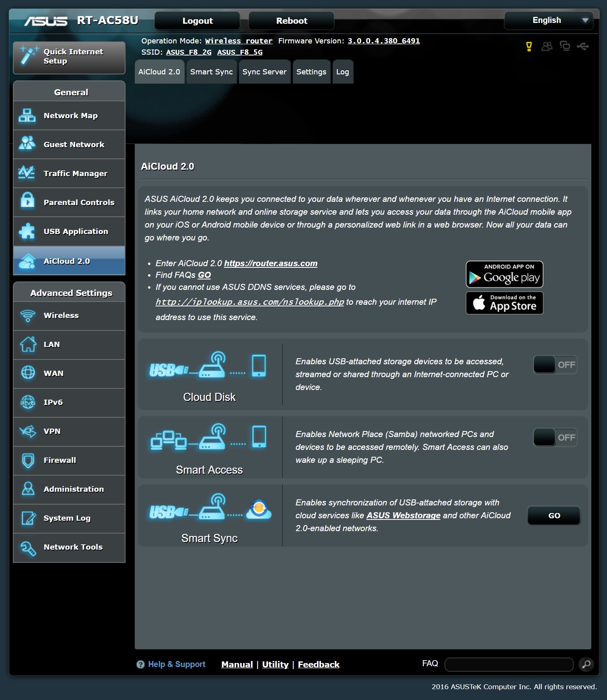Click the Smart Access diagram graphic

pyautogui.click(x=208, y=437)
